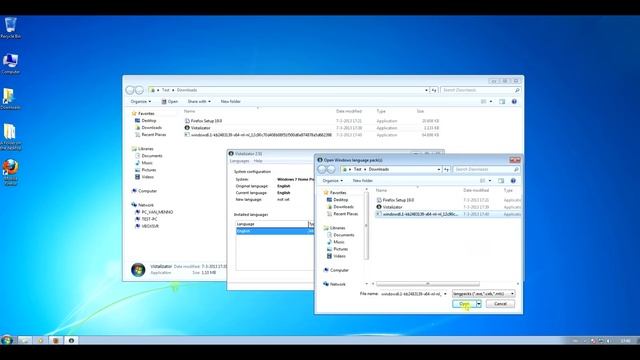640x360 pixels.
Task: Click the Start button on taskbar
Action: [7, 340]
